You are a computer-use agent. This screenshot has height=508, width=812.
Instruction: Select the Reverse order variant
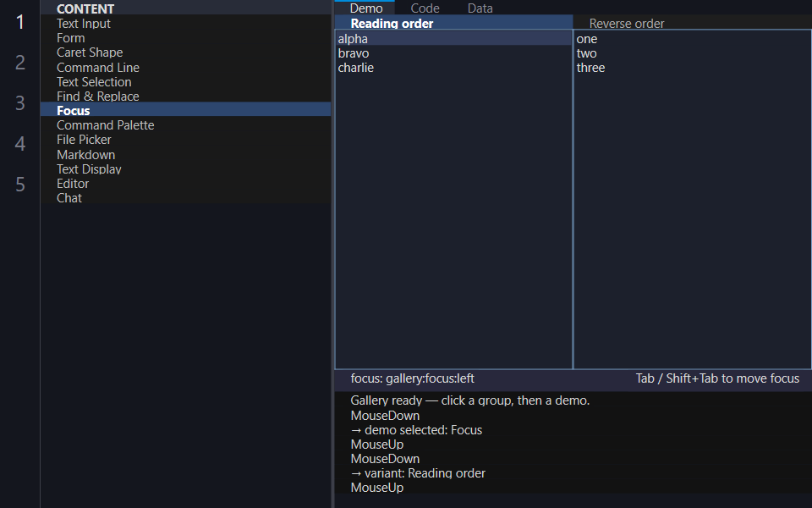(692, 24)
